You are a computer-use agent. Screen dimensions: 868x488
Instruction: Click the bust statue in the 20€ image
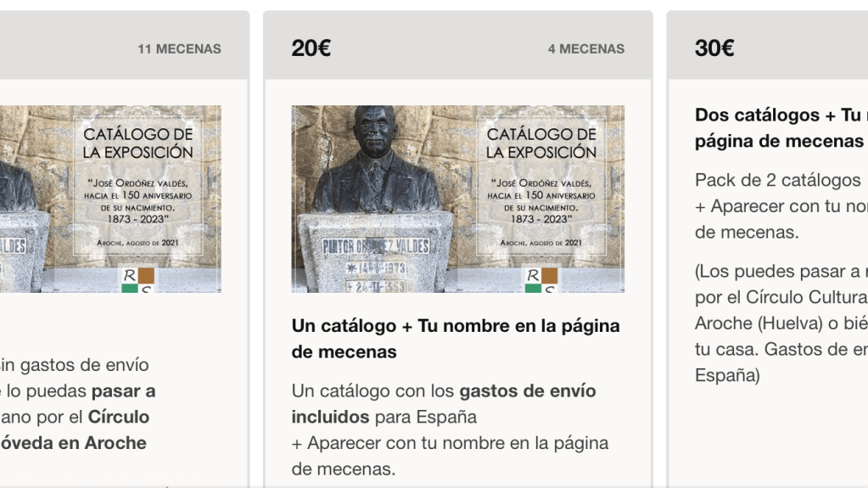[x=375, y=159]
